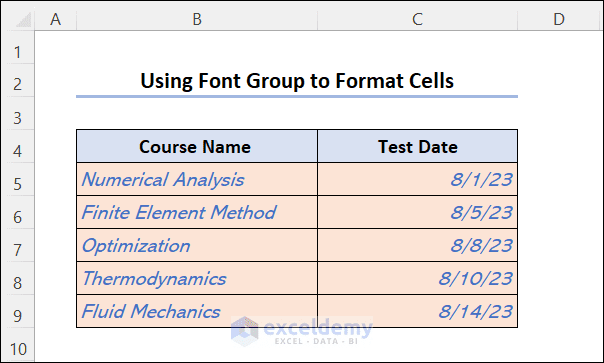604x363 pixels.
Task: Click the 'Numerical Analysis' cell
Action: click(x=197, y=179)
